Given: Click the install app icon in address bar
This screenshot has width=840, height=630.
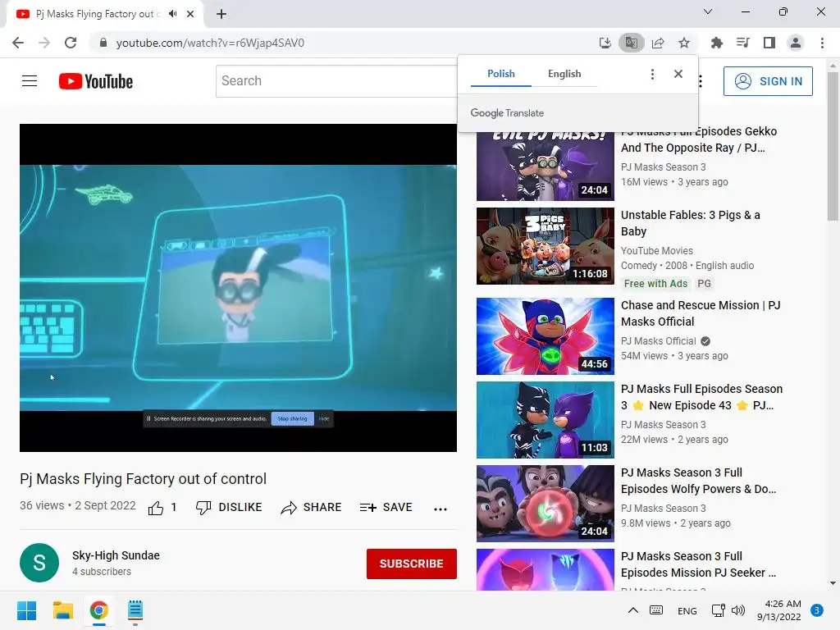Looking at the screenshot, I should (605, 43).
